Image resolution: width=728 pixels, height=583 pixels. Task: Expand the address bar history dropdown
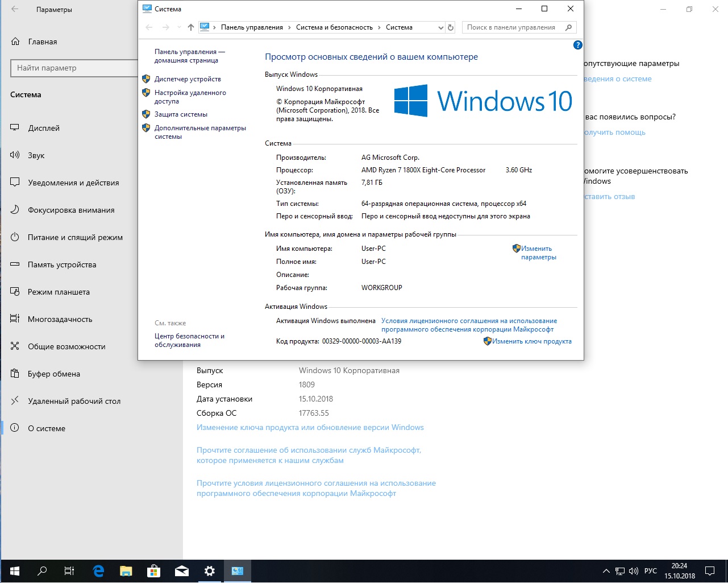click(440, 27)
